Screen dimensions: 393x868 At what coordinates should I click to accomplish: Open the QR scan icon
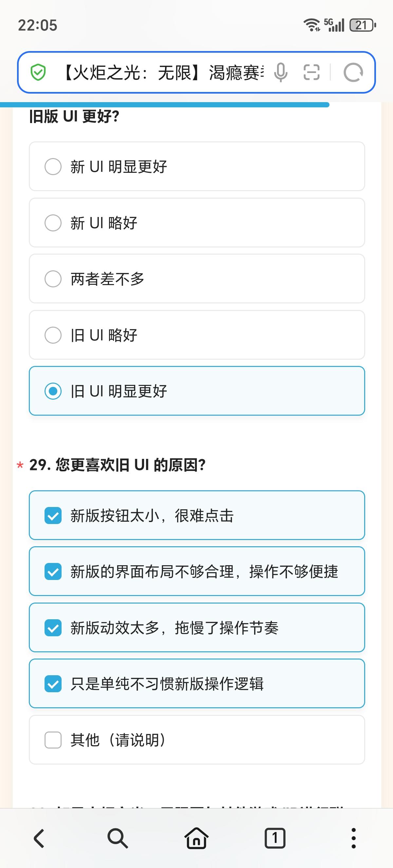click(x=311, y=72)
